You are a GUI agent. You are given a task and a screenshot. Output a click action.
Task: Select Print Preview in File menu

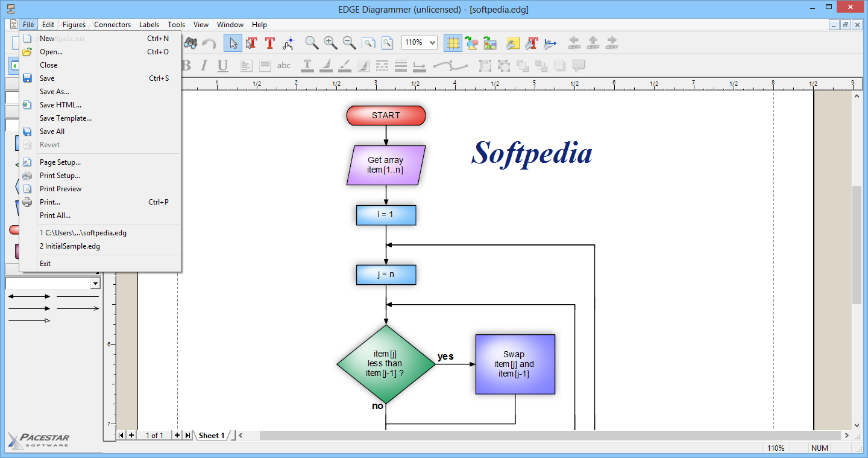[x=100, y=189]
